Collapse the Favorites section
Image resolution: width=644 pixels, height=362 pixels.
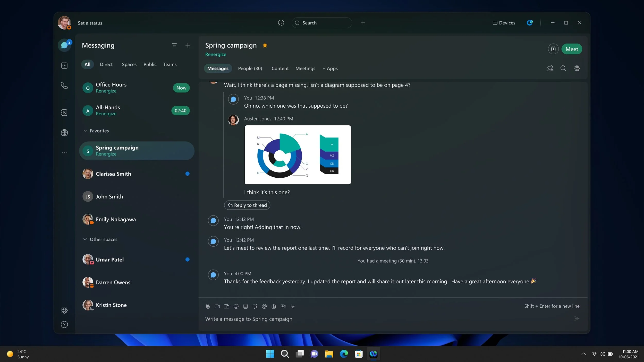[x=85, y=131]
